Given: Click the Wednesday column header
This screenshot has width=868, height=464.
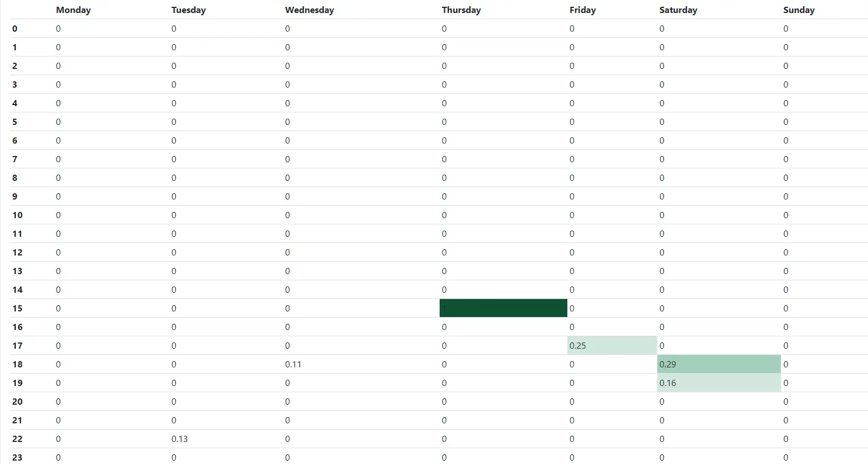Looking at the screenshot, I should click(x=309, y=10).
